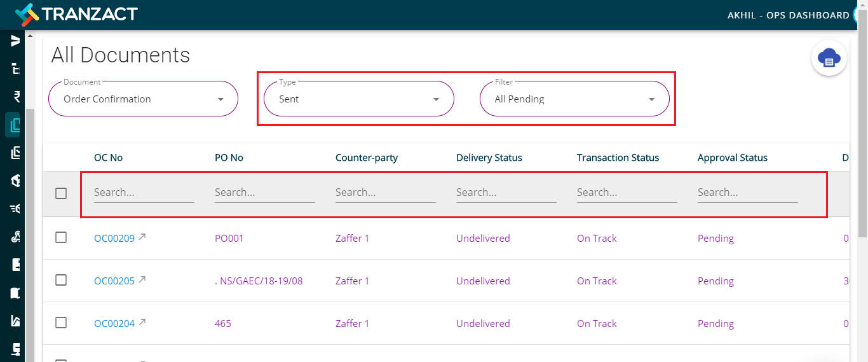868x362 pixels.
Task: Click Pending approval in OC00204 row
Action: tap(715, 324)
